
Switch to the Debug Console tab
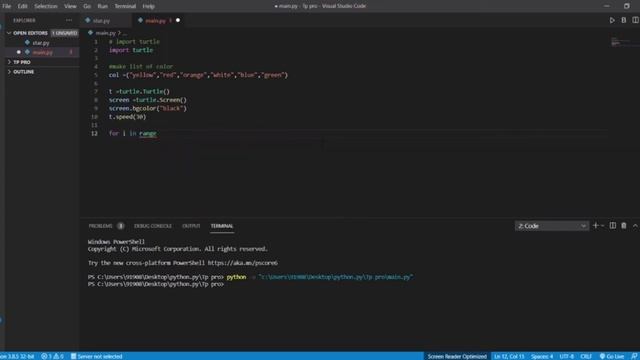pyautogui.click(x=153, y=226)
